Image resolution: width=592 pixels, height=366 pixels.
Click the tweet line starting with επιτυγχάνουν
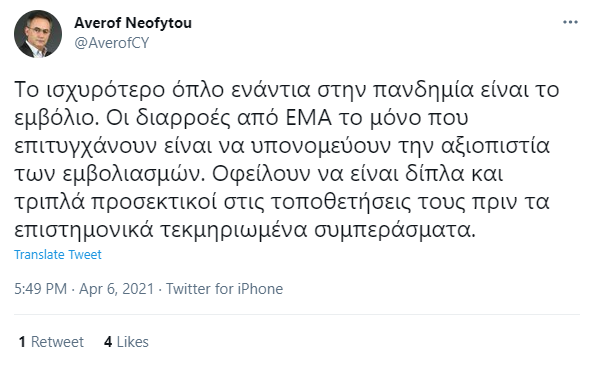(x=282, y=146)
